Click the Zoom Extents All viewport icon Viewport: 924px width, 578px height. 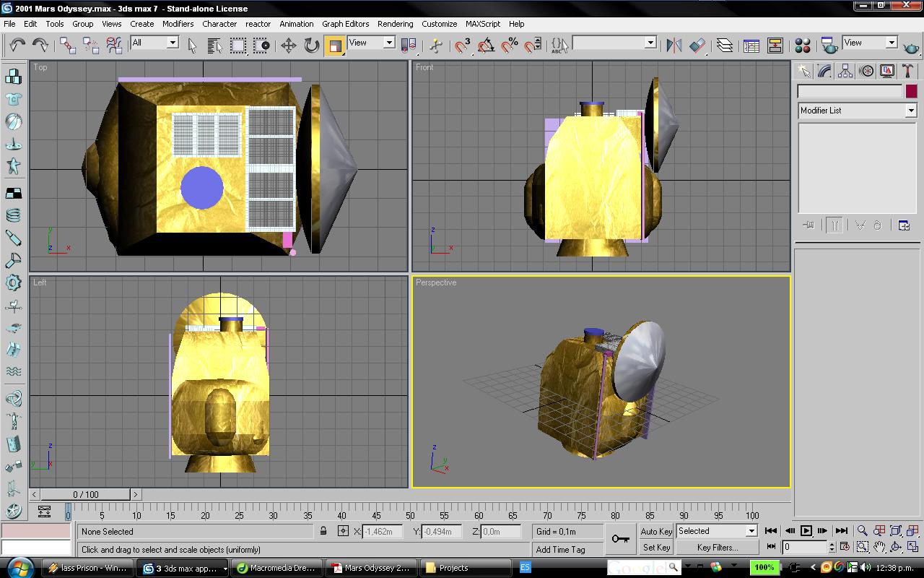912,531
